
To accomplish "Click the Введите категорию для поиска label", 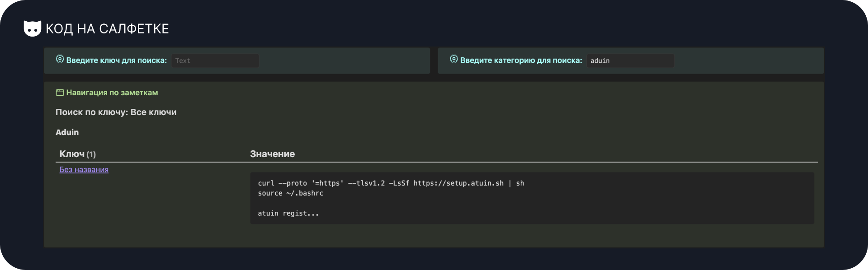I will [x=521, y=61].
